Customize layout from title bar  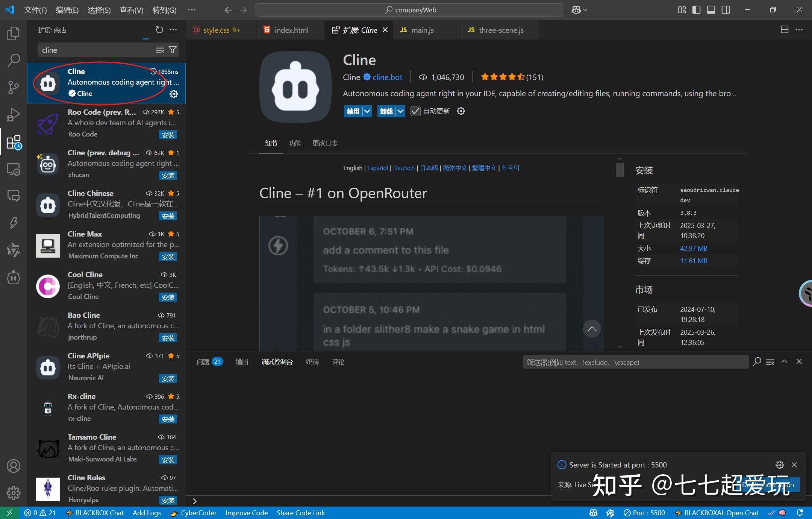(682, 10)
